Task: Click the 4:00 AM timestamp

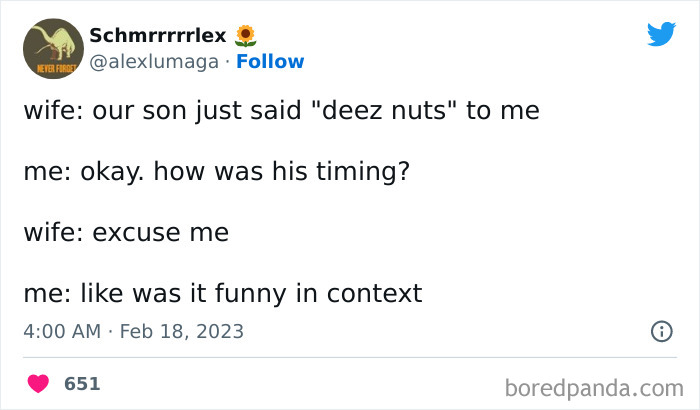Action: [x=62, y=331]
